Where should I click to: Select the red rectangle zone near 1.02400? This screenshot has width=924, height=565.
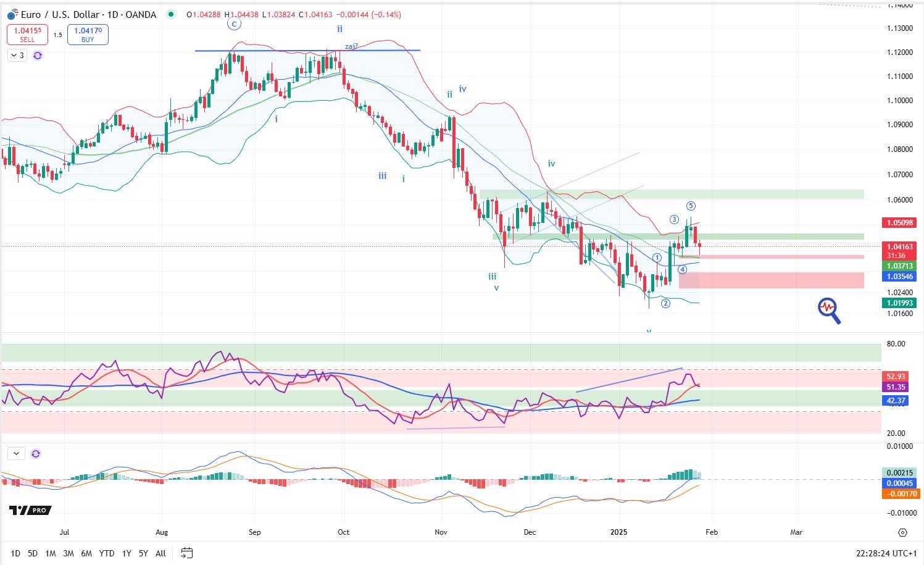pos(771,280)
